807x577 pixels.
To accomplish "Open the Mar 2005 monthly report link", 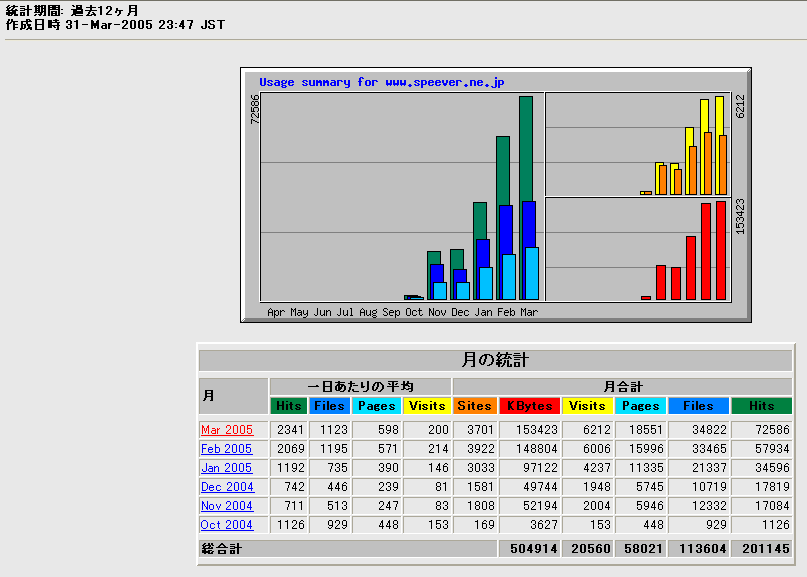I will [x=227, y=430].
